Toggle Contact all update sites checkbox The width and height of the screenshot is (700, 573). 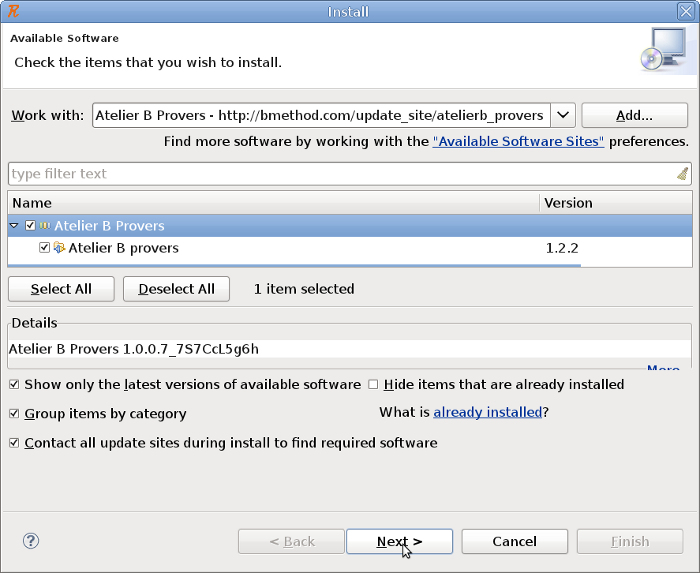tap(14, 443)
